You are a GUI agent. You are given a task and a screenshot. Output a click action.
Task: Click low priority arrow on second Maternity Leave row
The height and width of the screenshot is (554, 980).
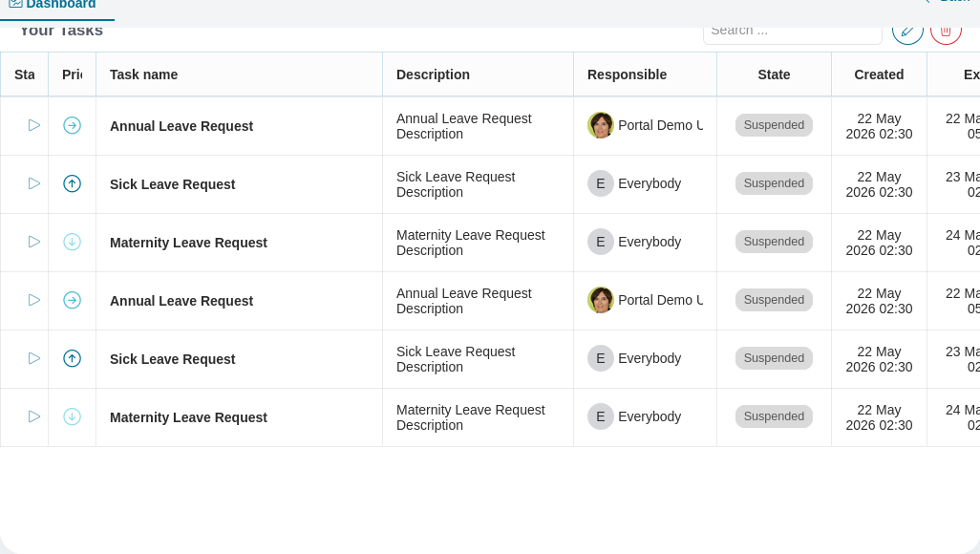[x=72, y=416]
